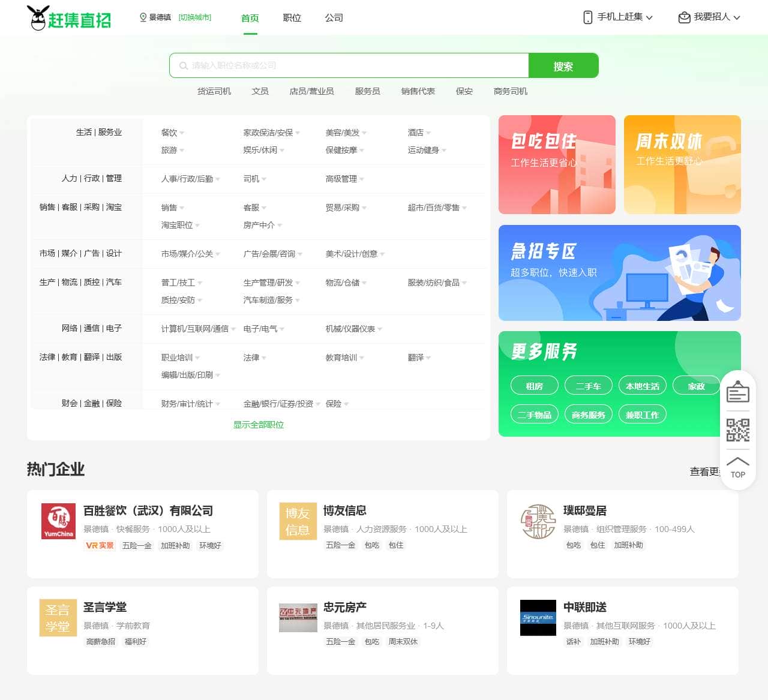Click the briefcase icon for 我要招人
This screenshot has height=700, width=768.
point(684,17)
